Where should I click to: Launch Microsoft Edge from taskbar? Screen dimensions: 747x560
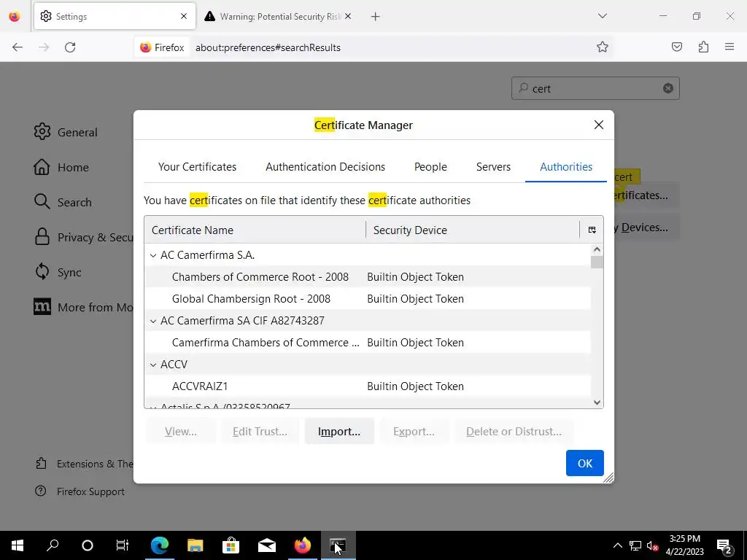(x=160, y=545)
